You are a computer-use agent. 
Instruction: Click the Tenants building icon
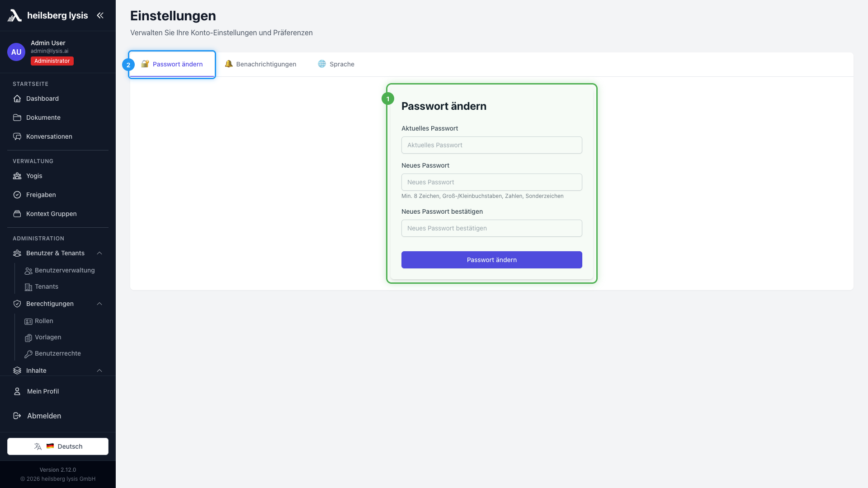28,287
